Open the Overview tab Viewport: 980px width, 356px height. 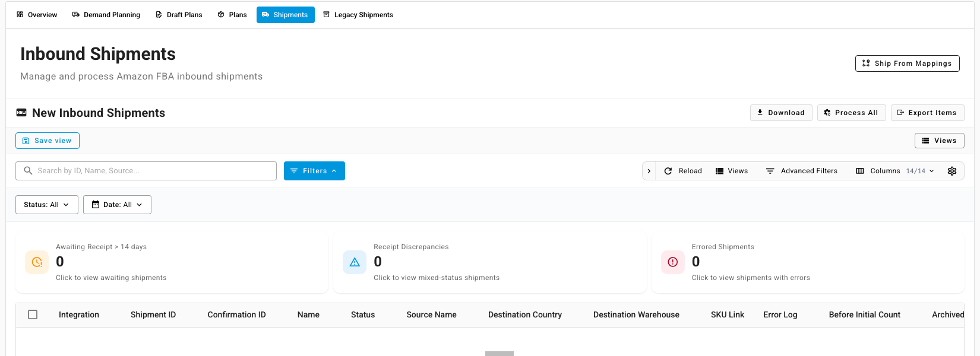pos(37,15)
